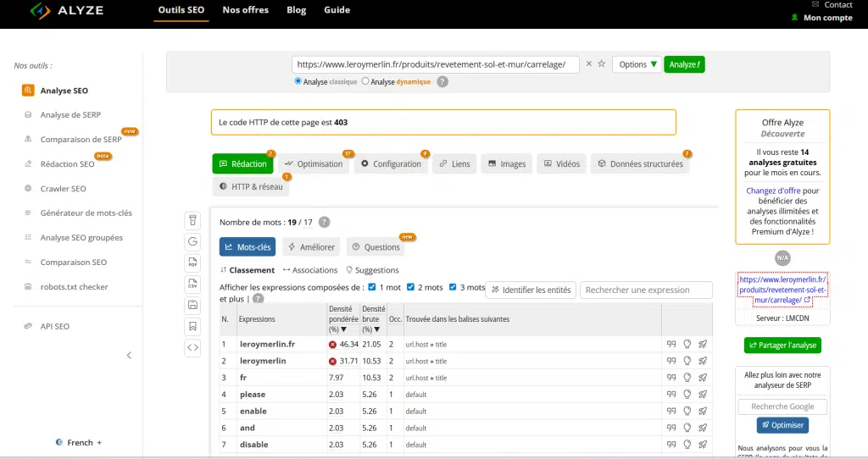Click help icon next to Nombre de mots
The height and width of the screenshot is (459, 868).
[x=325, y=223]
